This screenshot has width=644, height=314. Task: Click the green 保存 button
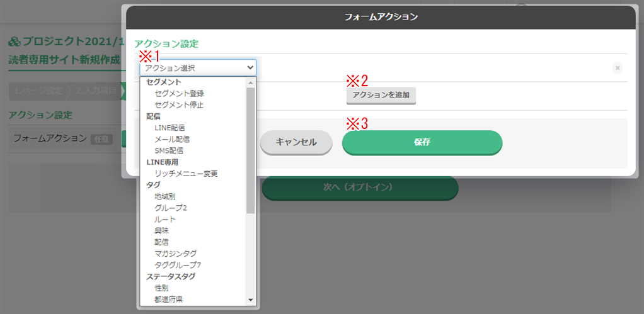pyautogui.click(x=422, y=142)
